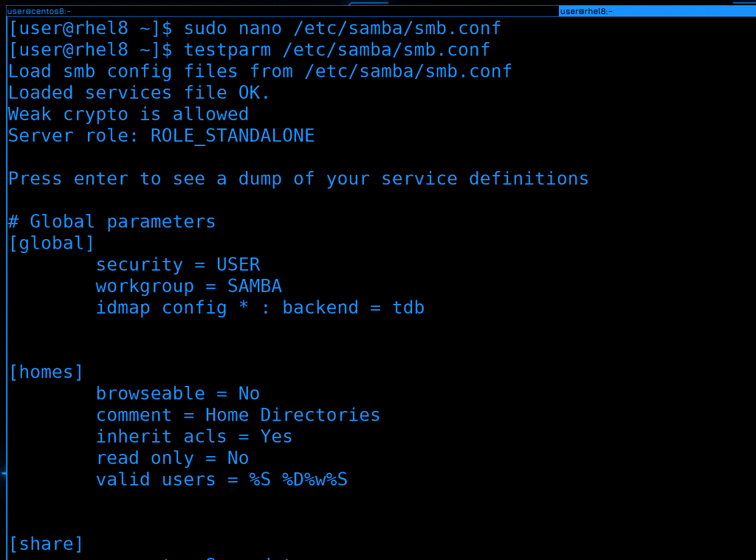Click the [share] section header
Image resolution: width=756 pixels, height=560 pixels.
pyautogui.click(x=46, y=544)
